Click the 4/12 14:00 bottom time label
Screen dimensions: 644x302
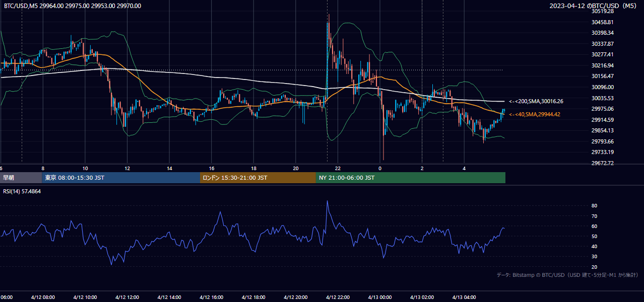pos(169,297)
